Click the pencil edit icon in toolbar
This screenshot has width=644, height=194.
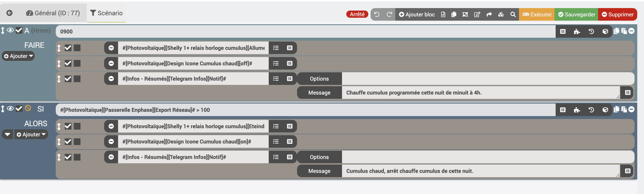[x=477, y=14]
